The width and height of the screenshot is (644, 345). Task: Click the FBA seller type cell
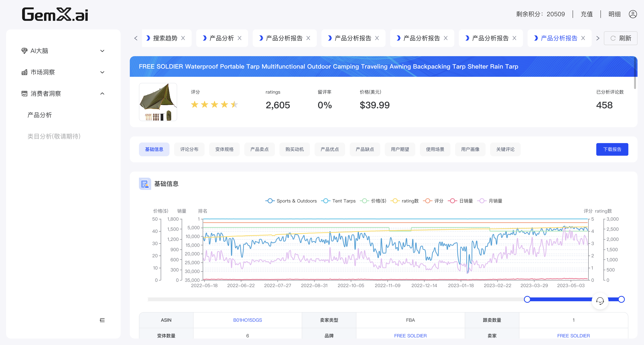pos(410,320)
